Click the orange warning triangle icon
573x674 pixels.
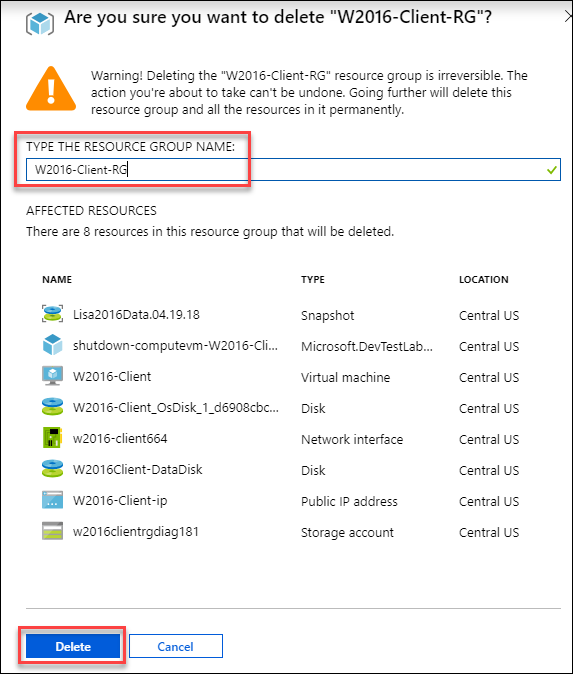coord(51,89)
